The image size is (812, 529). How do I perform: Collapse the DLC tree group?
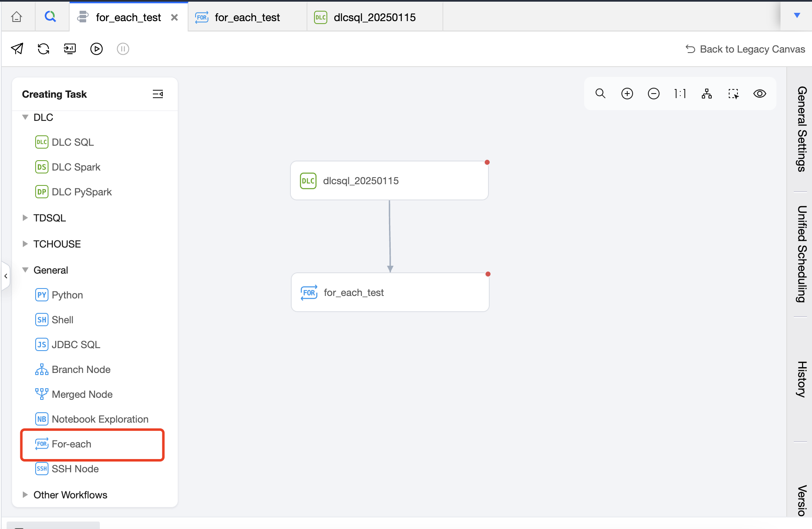[x=25, y=118]
